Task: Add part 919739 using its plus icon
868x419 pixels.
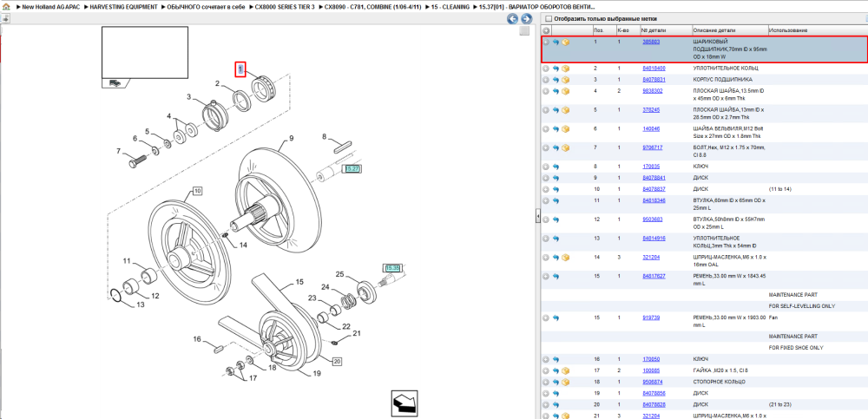Action: click(546, 318)
